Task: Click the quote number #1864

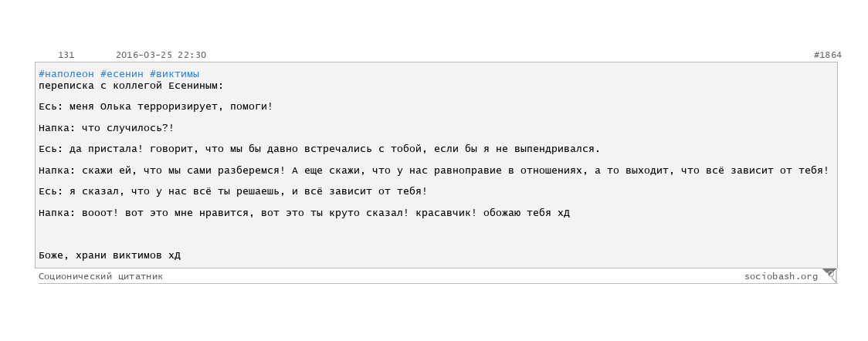Action: pos(828,55)
